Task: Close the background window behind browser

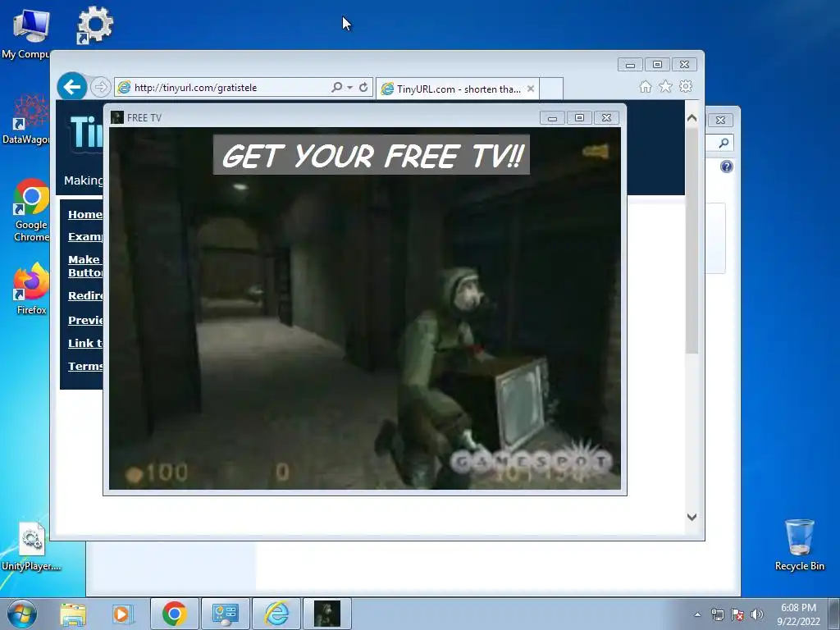Action: tap(720, 120)
